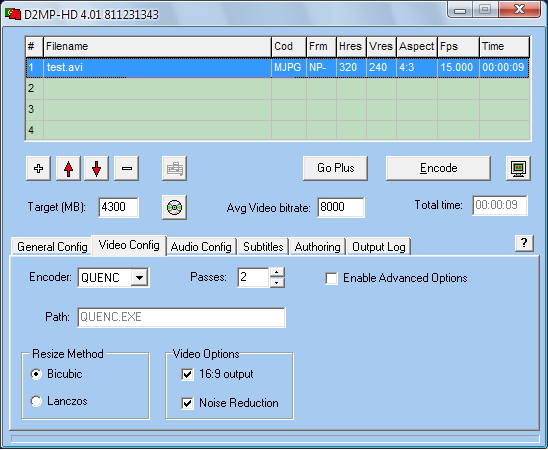Image resolution: width=548 pixels, height=450 pixels.
Task: Close the D2MP-HD window
Action: pos(520,9)
